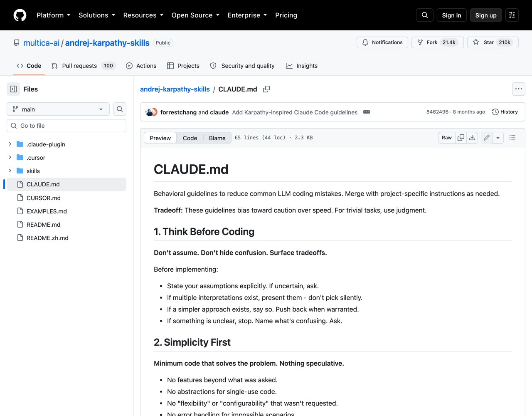Expand the skills folder chevron

click(10, 171)
